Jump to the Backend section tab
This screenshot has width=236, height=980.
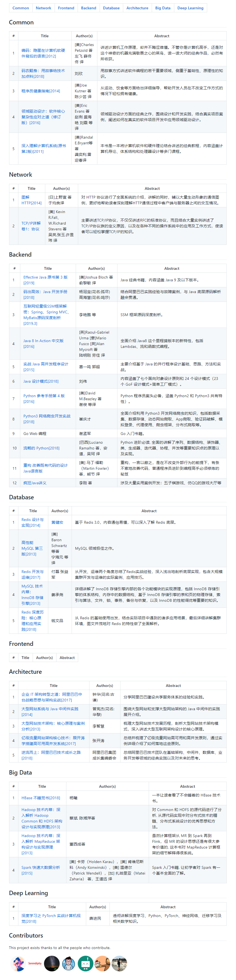(88, 8)
